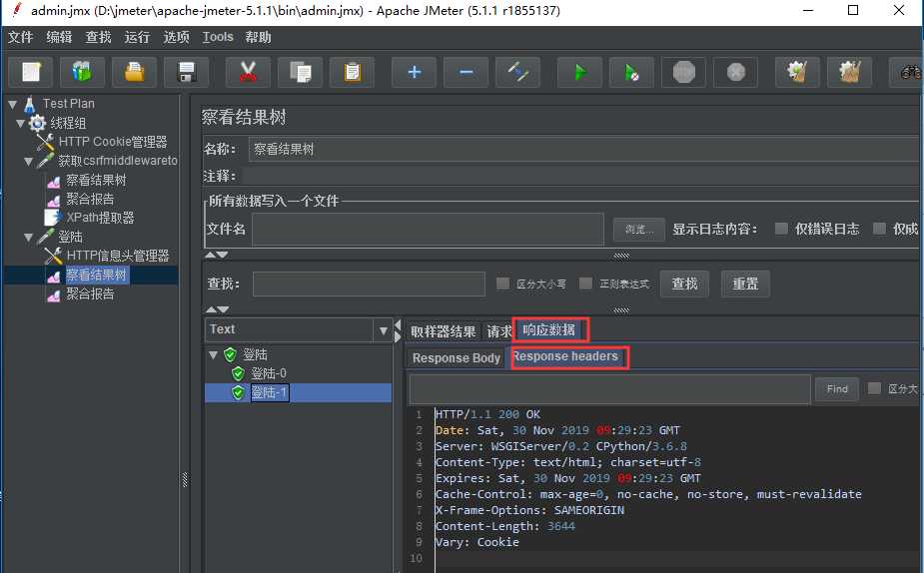Select the HTTP Cookie管理器 element

tap(113, 142)
